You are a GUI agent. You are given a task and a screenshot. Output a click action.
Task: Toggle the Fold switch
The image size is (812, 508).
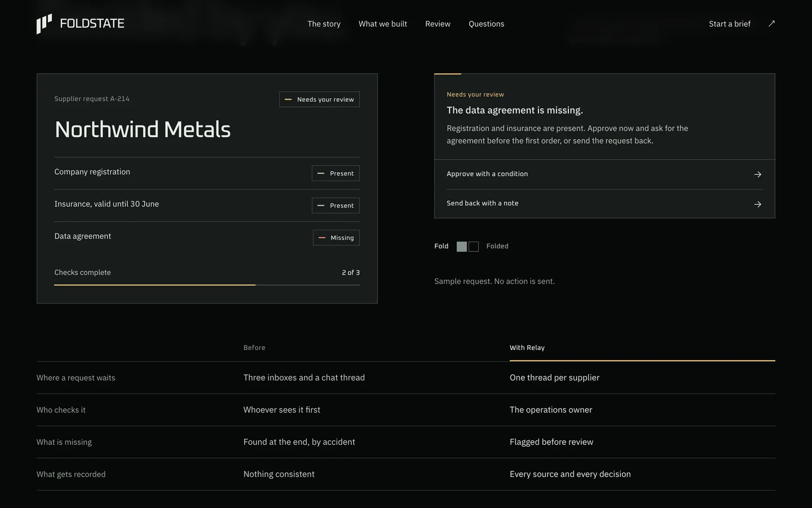[x=467, y=247]
